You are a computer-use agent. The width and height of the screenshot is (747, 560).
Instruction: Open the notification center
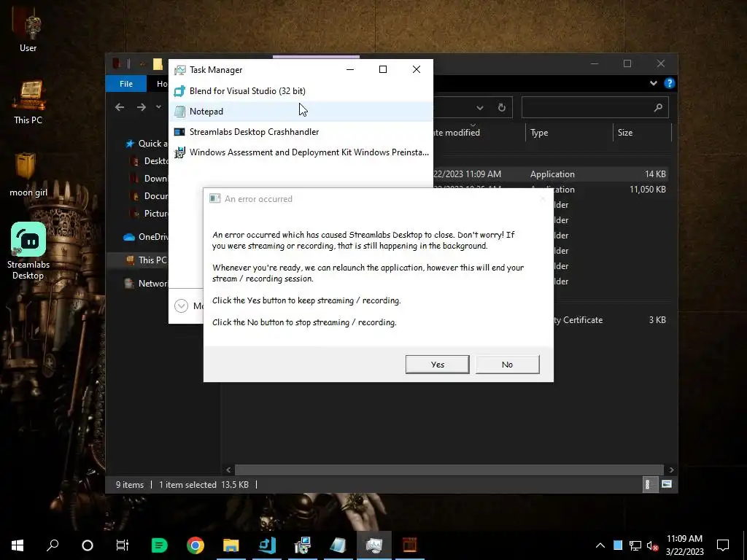[723, 545]
